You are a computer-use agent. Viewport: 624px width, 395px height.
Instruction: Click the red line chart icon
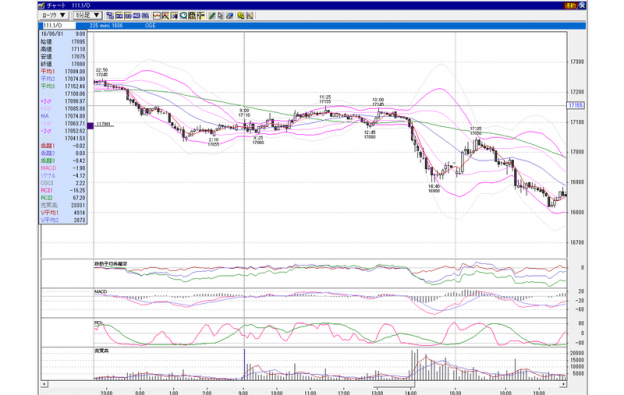[x=157, y=16]
